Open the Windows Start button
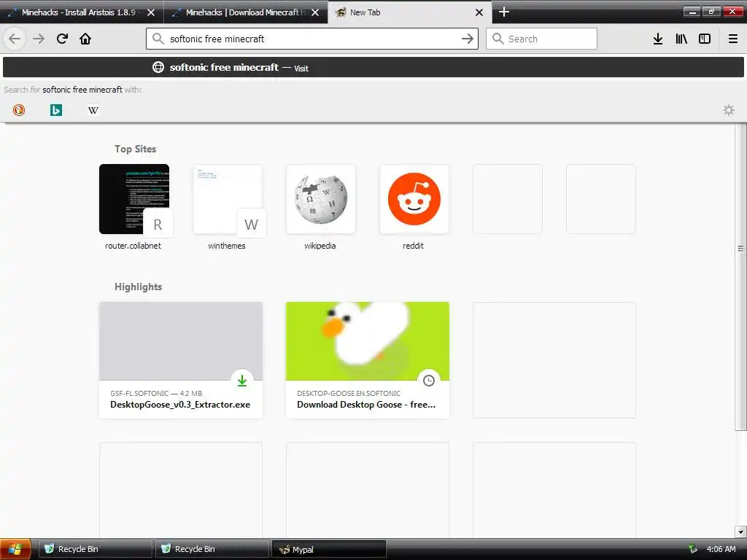The image size is (747, 560). click(x=15, y=549)
